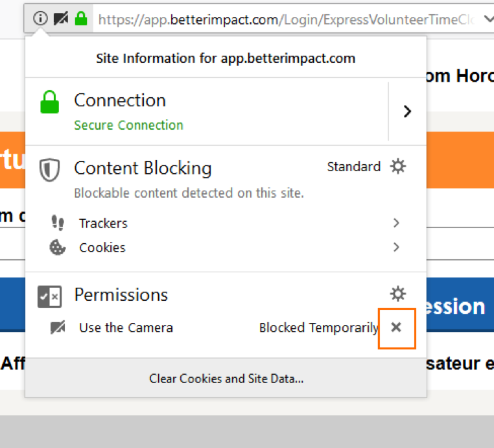This screenshot has width=494, height=448.
Task: Click the green padlock in the address bar
Action: point(81,19)
